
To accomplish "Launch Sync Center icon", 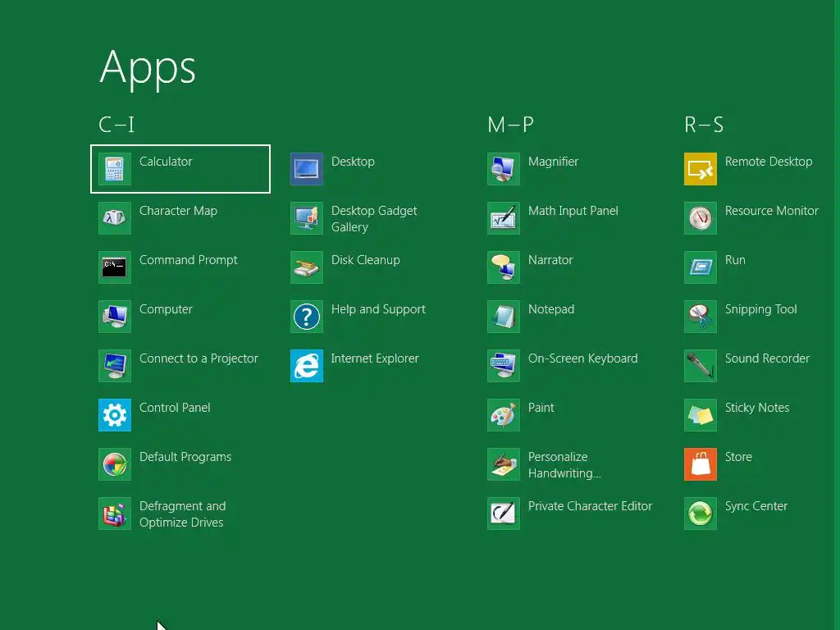I will point(701,514).
